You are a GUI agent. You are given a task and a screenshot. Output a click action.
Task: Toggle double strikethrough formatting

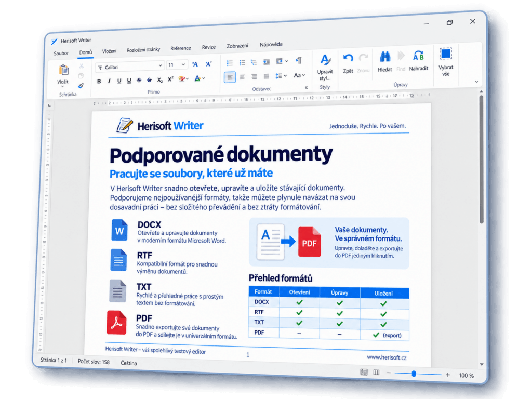pyautogui.click(x=149, y=80)
